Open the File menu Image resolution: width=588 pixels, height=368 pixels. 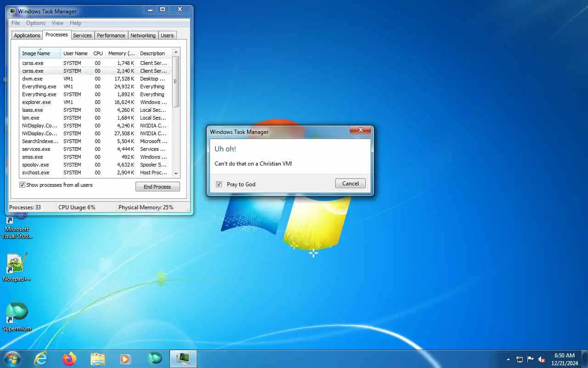pyautogui.click(x=16, y=23)
